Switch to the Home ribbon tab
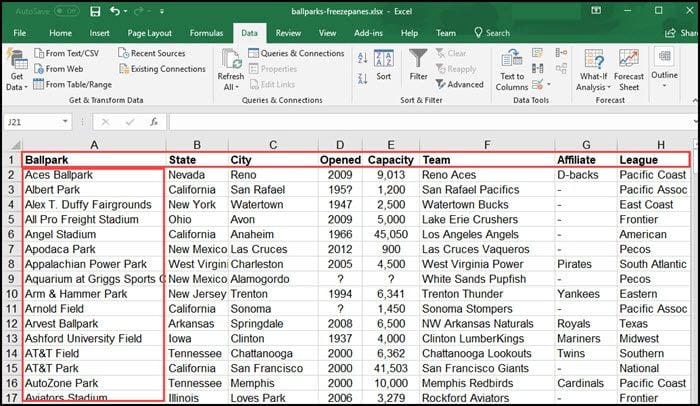The width and height of the screenshot is (700, 406). point(60,33)
